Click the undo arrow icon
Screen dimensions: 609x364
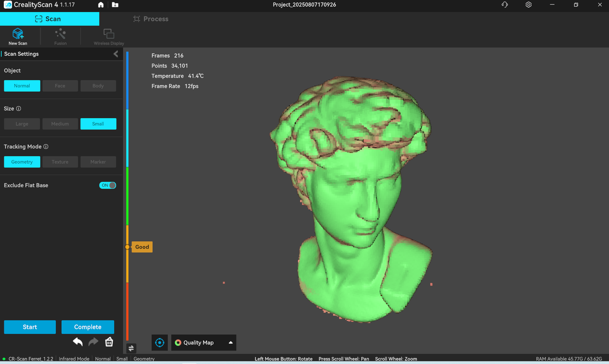78,342
